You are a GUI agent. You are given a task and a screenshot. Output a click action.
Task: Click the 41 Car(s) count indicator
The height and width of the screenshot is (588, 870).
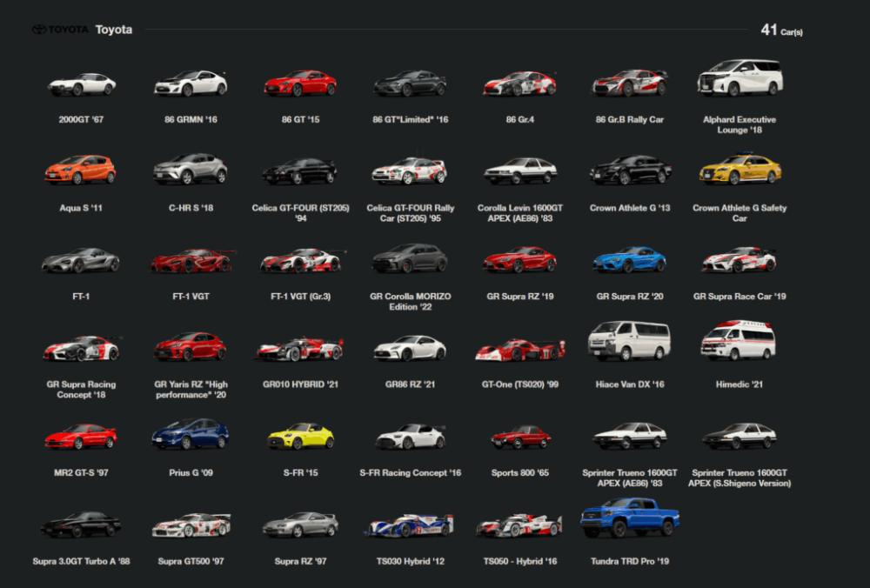(781, 30)
